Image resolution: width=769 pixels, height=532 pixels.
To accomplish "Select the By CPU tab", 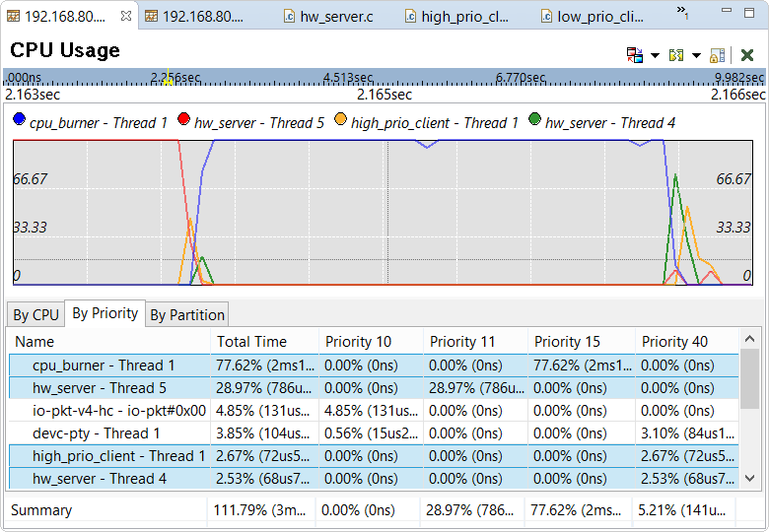I will coord(35,315).
